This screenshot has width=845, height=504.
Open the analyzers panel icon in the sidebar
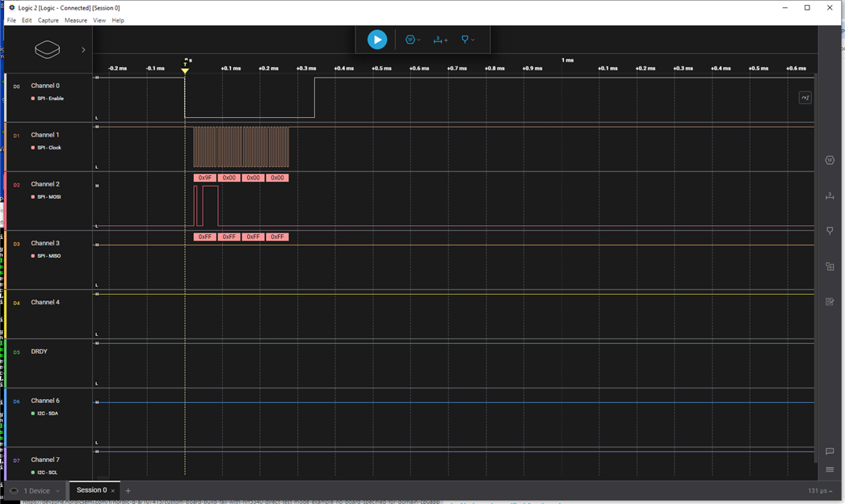point(830,267)
